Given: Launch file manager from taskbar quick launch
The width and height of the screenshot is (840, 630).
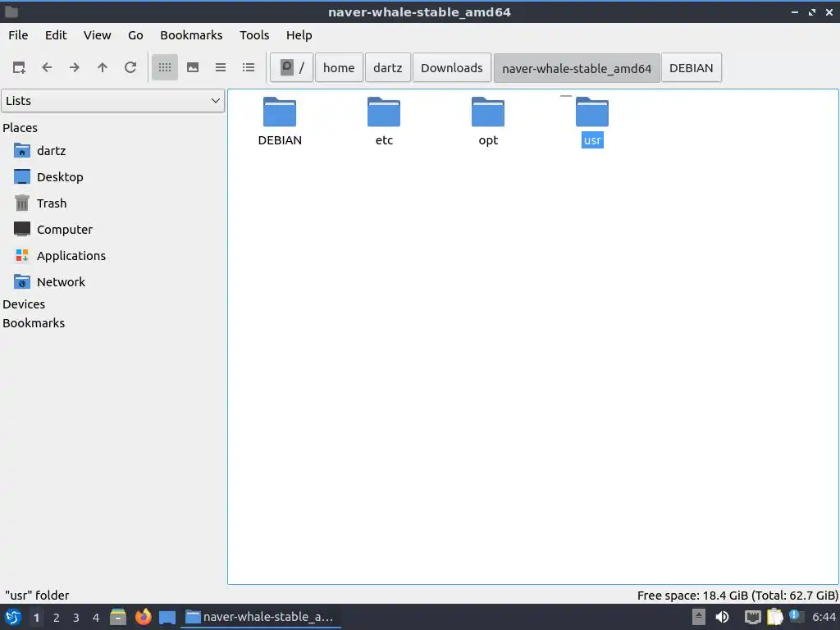Looking at the screenshot, I should [118, 617].
